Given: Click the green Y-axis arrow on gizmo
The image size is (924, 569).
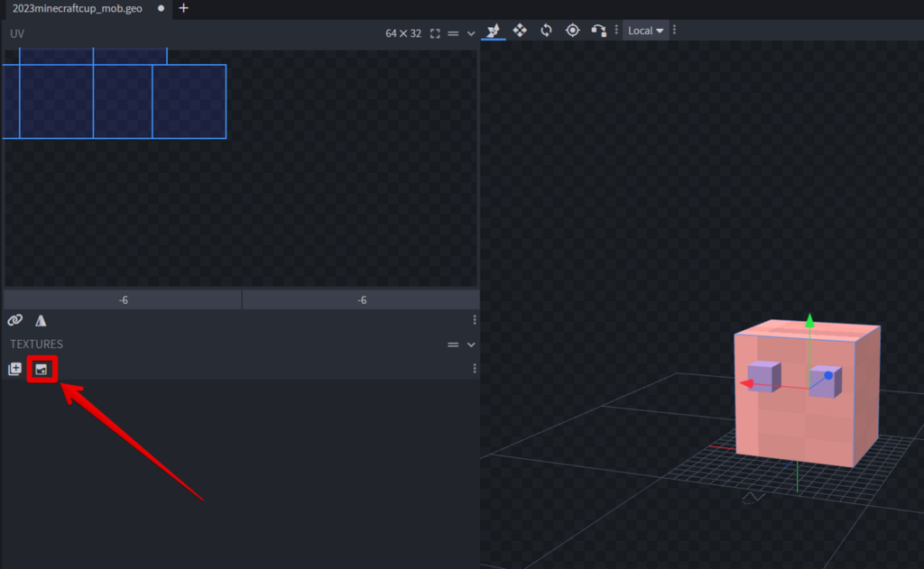Looking at the screenshot, I should pyautogui.click(x=809, y=320).
